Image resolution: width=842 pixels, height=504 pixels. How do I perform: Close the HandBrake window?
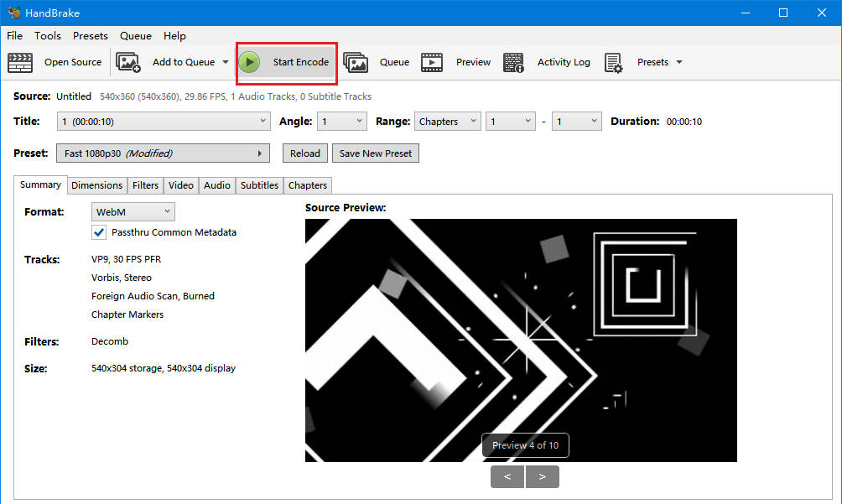tap(822, 13)
